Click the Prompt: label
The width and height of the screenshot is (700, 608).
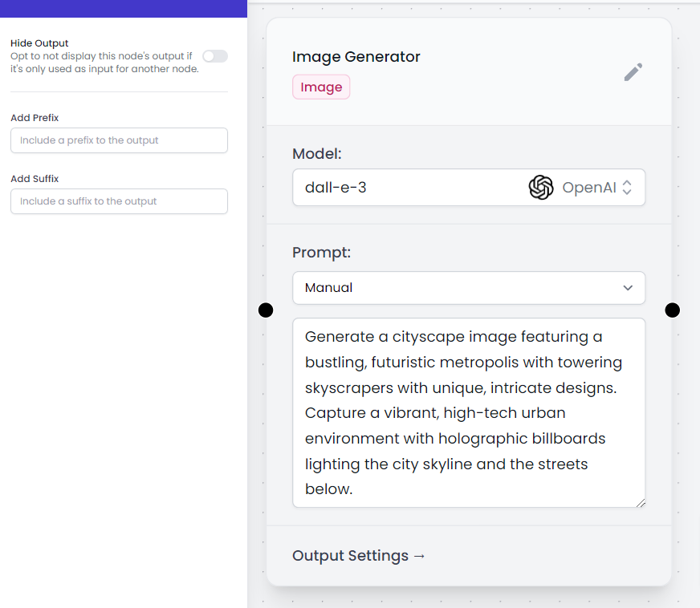(x=321, y=253)
